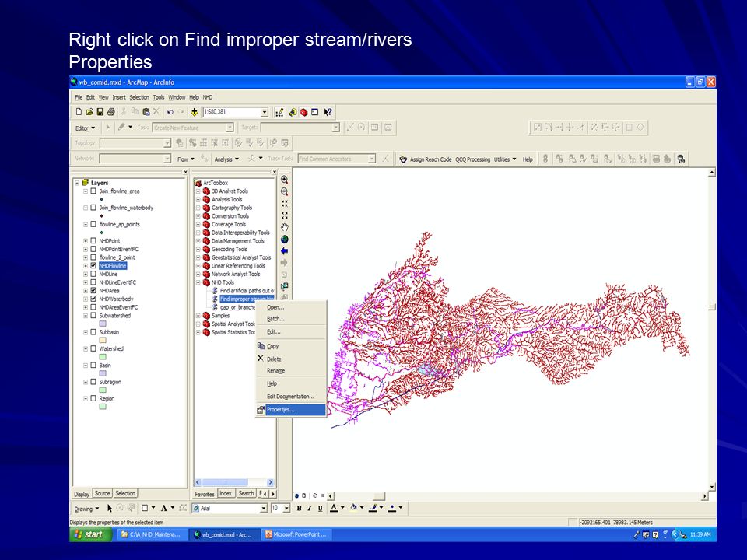The width and height of the screenshot is (747, 560).
Task: Click the Paste icon
Action: click(x=146, y=112)
